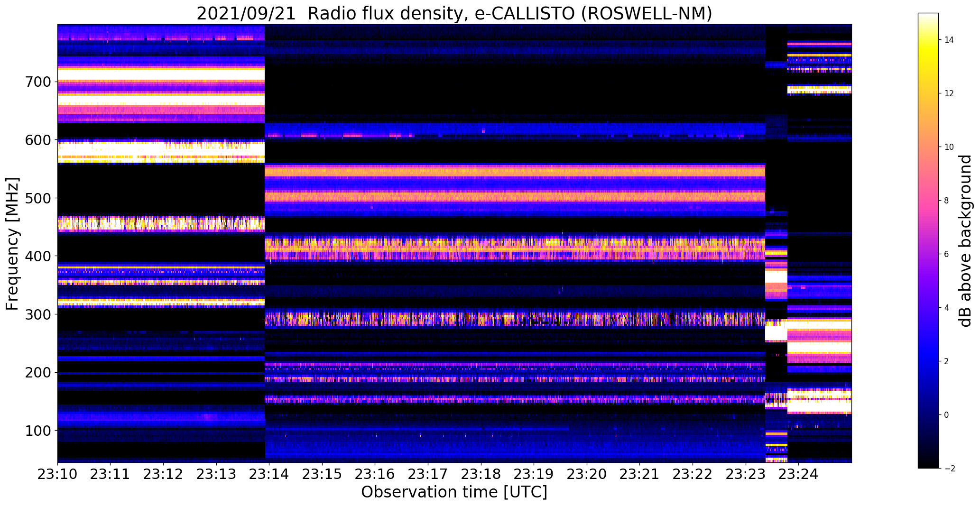Select the 23:22 time tick label

[693, 475]
